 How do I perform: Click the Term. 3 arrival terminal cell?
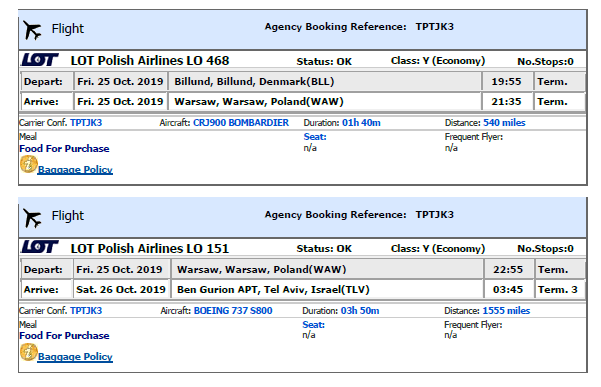coord(560,289)
